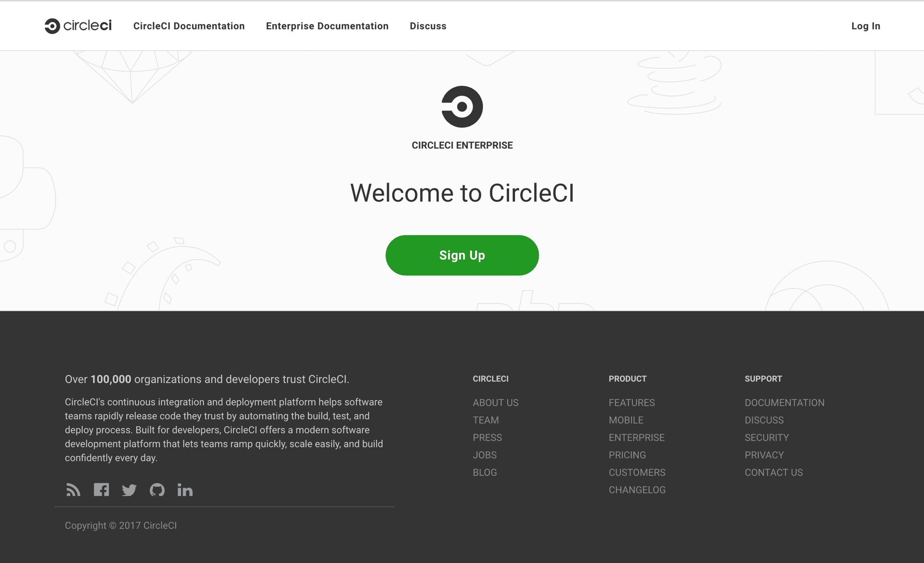Open the RSS feed icon

[x=73, y=490]
